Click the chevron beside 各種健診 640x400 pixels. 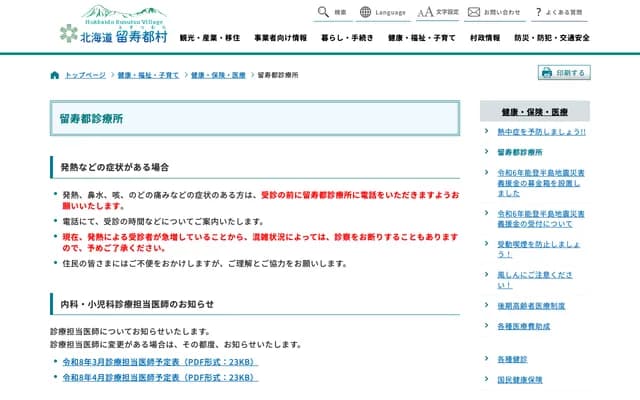point(487,358)
